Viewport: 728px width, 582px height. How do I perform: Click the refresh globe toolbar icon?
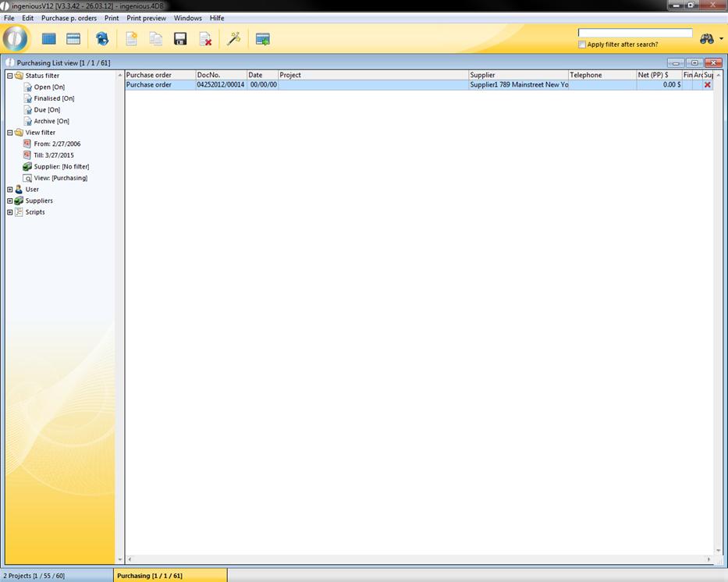(102, 39)
